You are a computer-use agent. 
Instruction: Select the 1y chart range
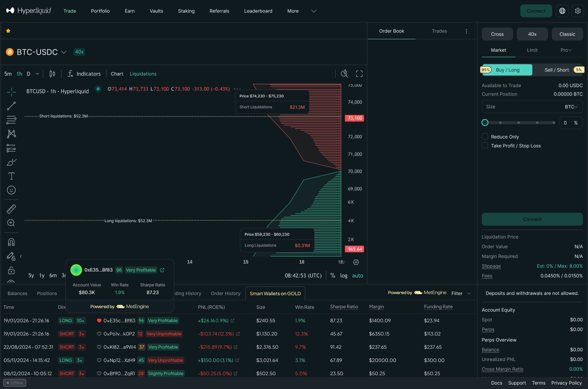click(x=42, y=275)
